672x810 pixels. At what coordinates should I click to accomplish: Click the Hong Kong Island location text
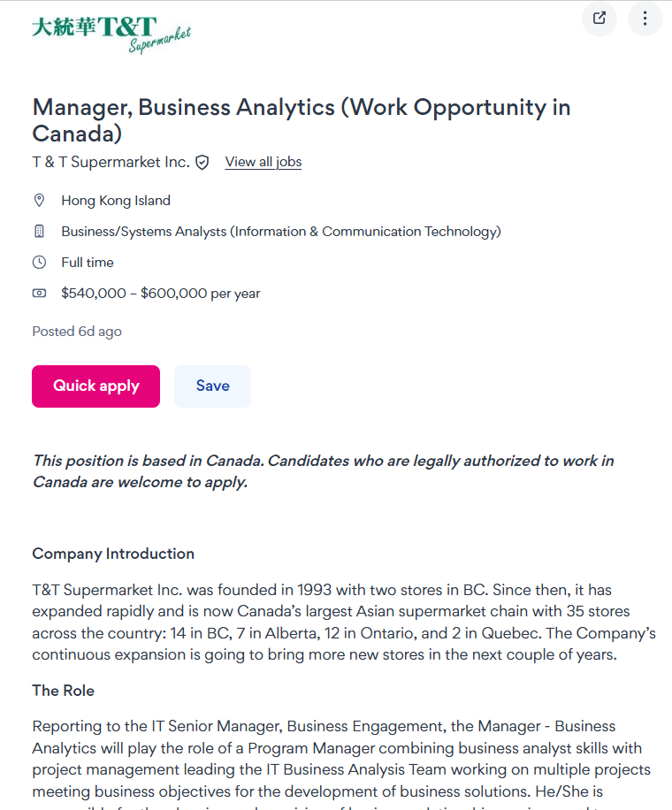coord(116,201)
